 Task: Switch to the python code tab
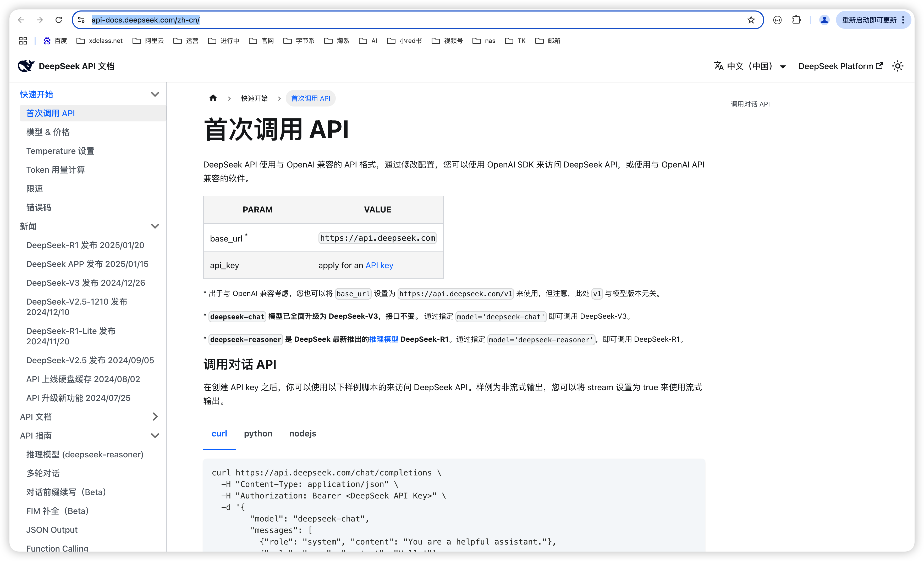(x=258, y=434)
